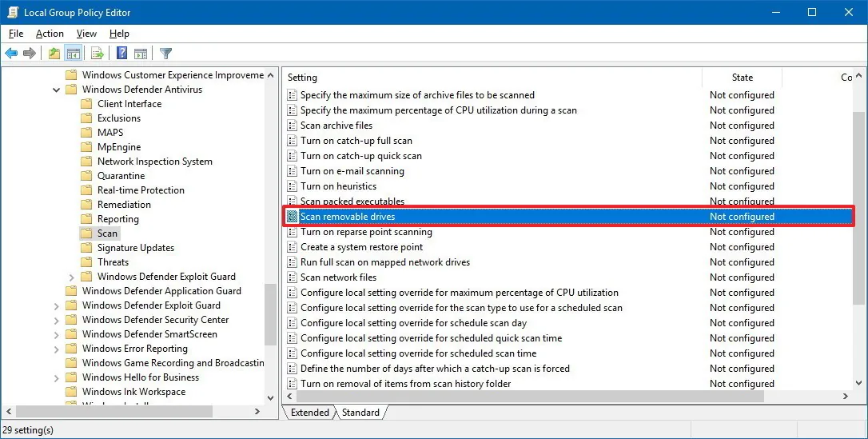Screen dimensions: 868x439
Task: Click policy icon beside Turn on reparse point scanning
Action: click(x=293, y=232)
